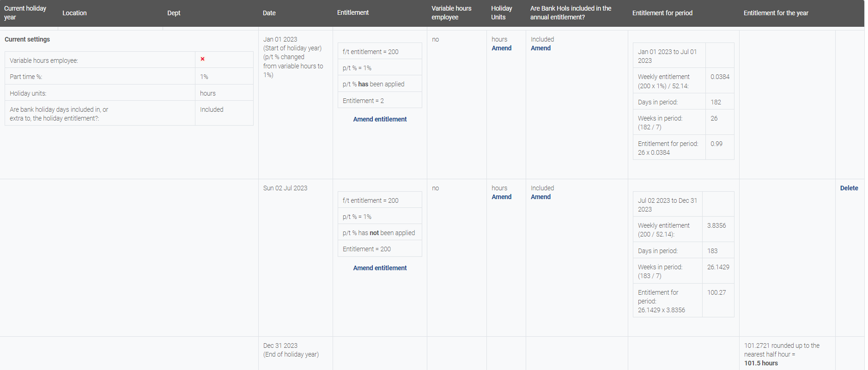Click the Entitlement column header
This screenshot has height=370, width=868.
[352, 12]
